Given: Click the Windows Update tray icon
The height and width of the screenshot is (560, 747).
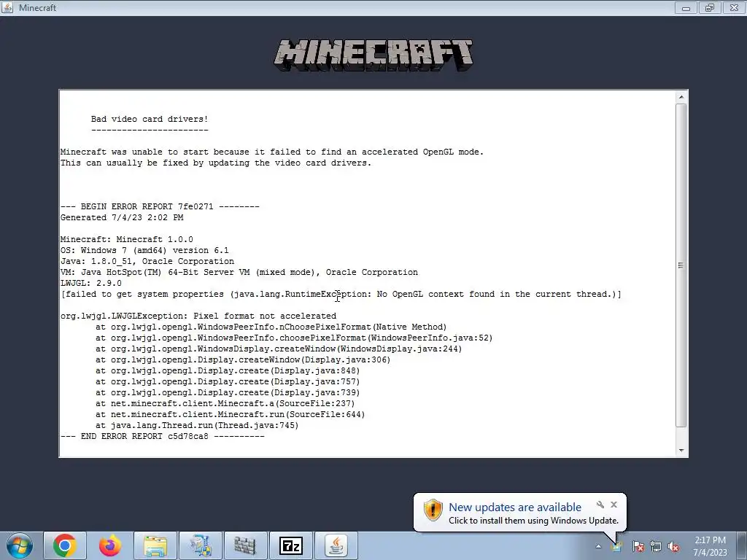Looking at the screenshot, I should click(617, 546).
